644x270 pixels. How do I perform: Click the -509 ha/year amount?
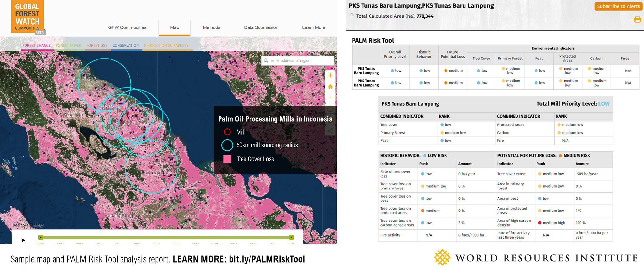tap(587, 174)
